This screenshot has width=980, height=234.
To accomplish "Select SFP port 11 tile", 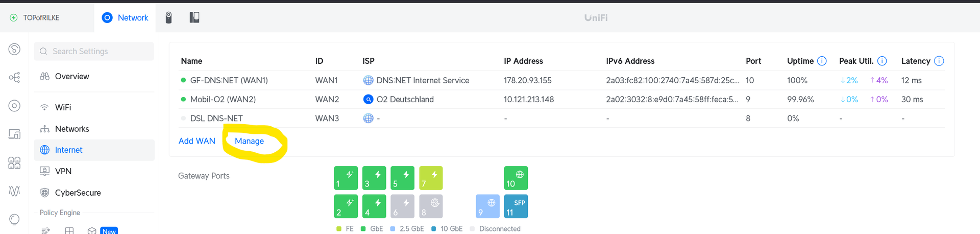I will click(x=516, y=206).
